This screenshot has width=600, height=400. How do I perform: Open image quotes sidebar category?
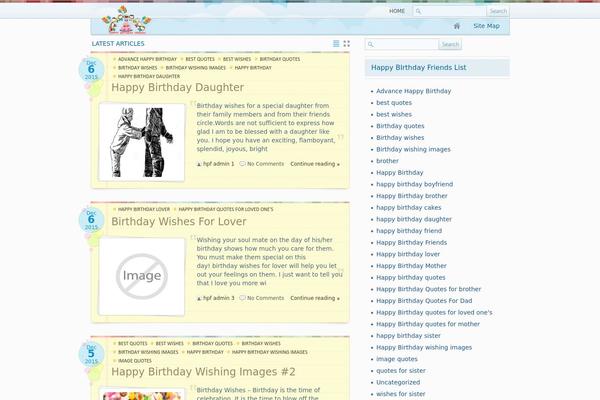click(396, 359)
